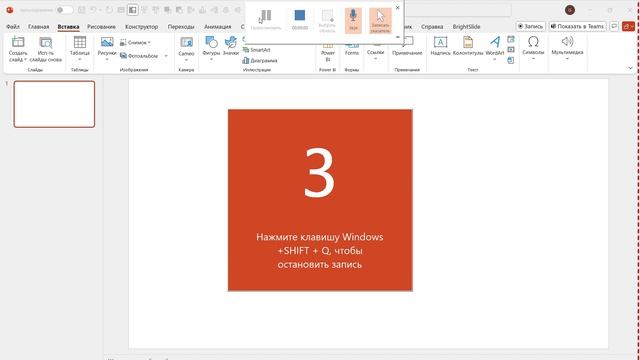This screenshot has width=640, height=360.
Task: Stop recording with the blue square button
Action: click(300, 20)
